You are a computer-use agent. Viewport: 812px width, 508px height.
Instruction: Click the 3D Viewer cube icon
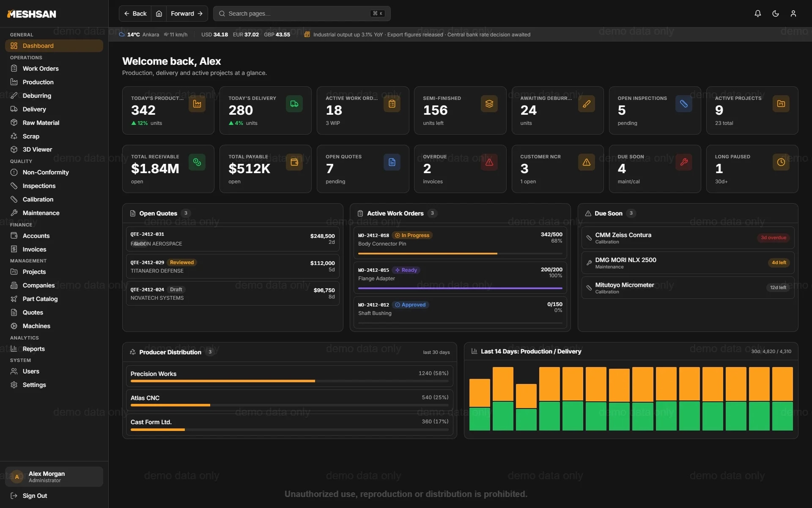14,149
